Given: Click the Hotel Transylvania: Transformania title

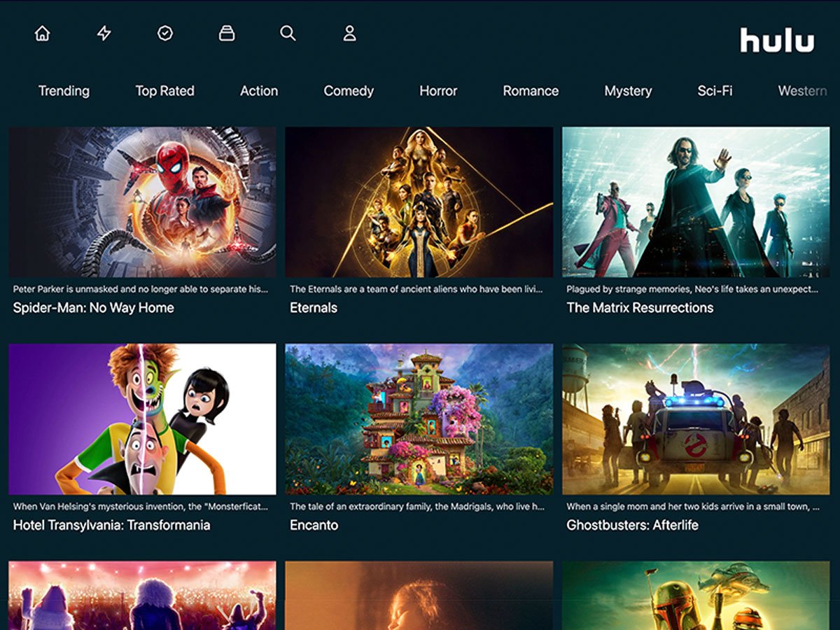Looking at the screenshot, I should tap(111, 525).
